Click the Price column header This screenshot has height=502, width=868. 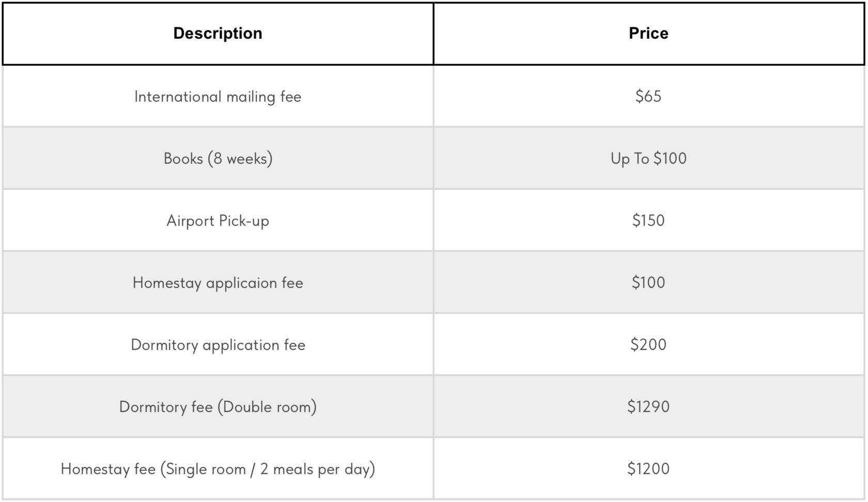(x=648, y=34)
